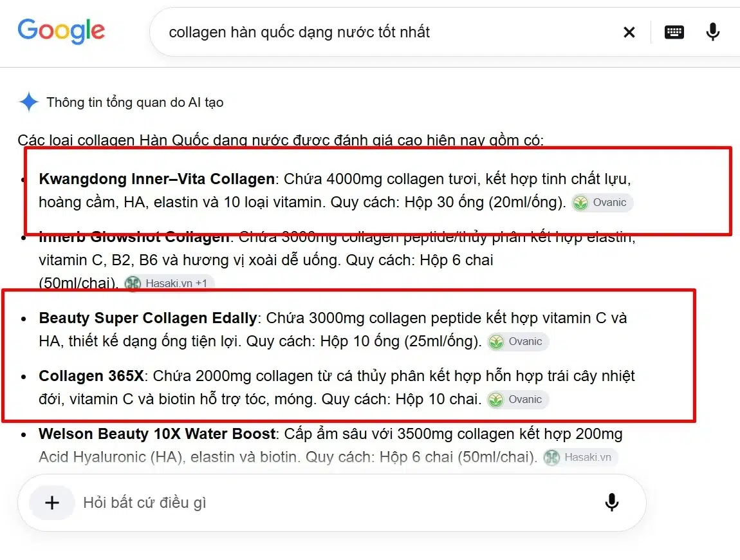Select 'Welson Beauty 10X Water Boost' title
The height and width of the screenshot is (560, 740).
pyautogui.click(x=157, y=434)
